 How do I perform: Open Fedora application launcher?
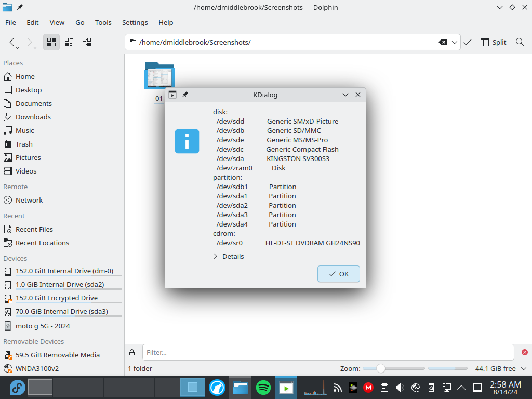tap(17, 388)
